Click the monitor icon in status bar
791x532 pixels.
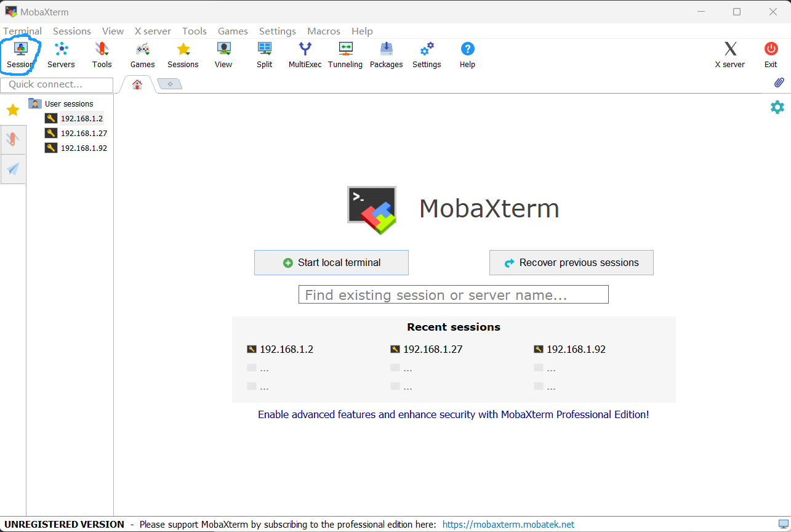click(784, 525)
